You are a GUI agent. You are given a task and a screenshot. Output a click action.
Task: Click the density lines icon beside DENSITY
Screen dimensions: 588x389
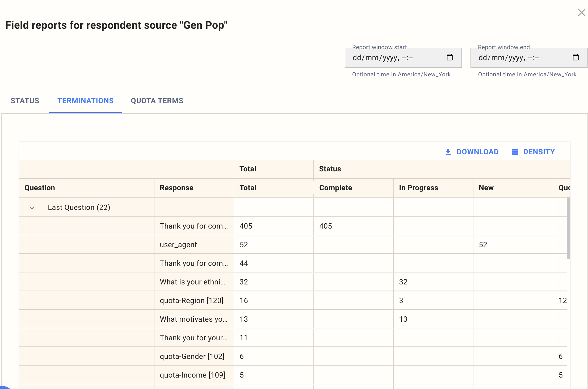click(x=515, y=152)
